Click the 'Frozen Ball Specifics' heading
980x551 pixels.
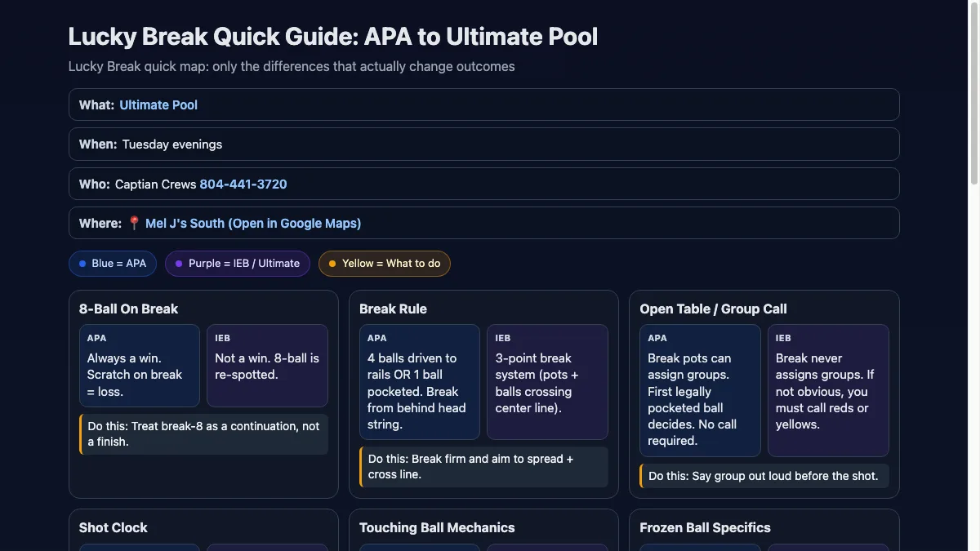(x=705, y=527)
